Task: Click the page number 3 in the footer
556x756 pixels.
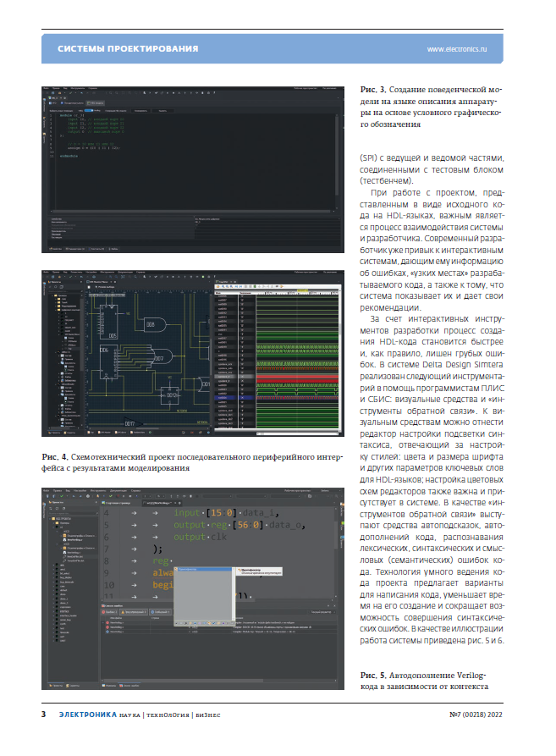Action: 44,714
